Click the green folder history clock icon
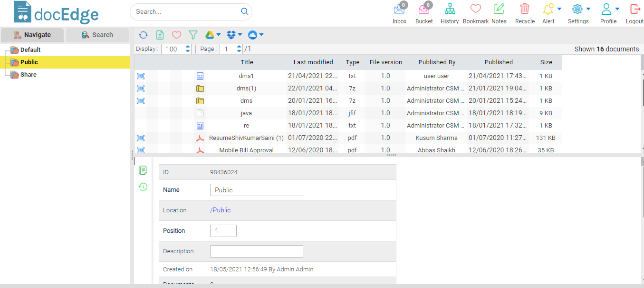This screenshot has height=288, width=644. (143, 187)
